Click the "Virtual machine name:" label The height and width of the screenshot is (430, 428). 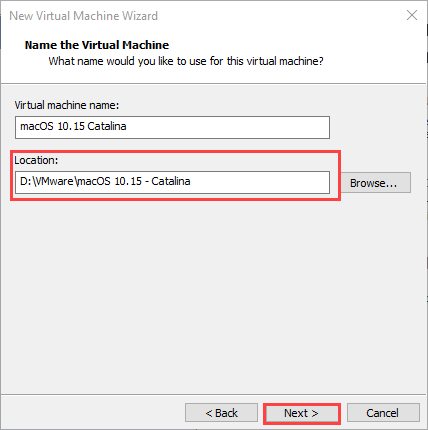[67, 105]
